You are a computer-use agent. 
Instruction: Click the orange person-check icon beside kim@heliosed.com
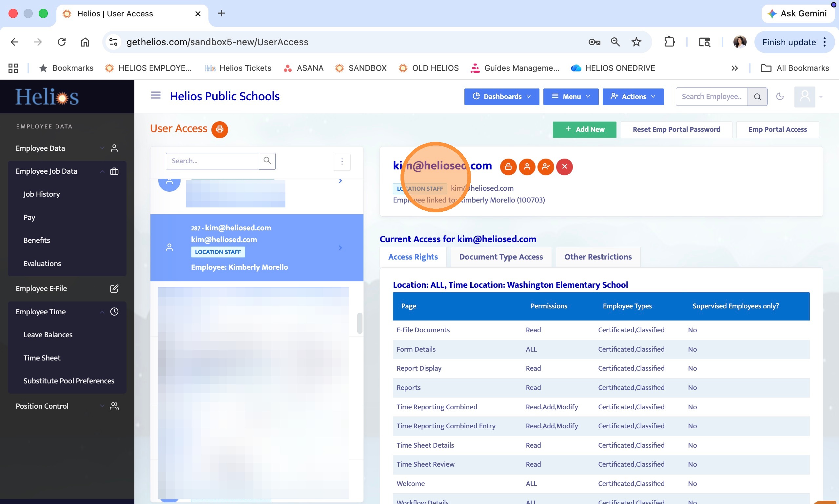546,167
